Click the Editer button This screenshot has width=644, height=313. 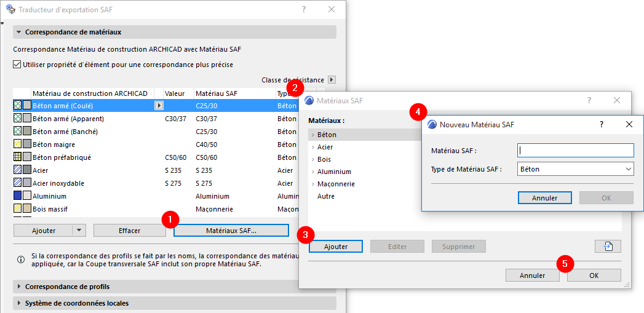click(397, 247)
